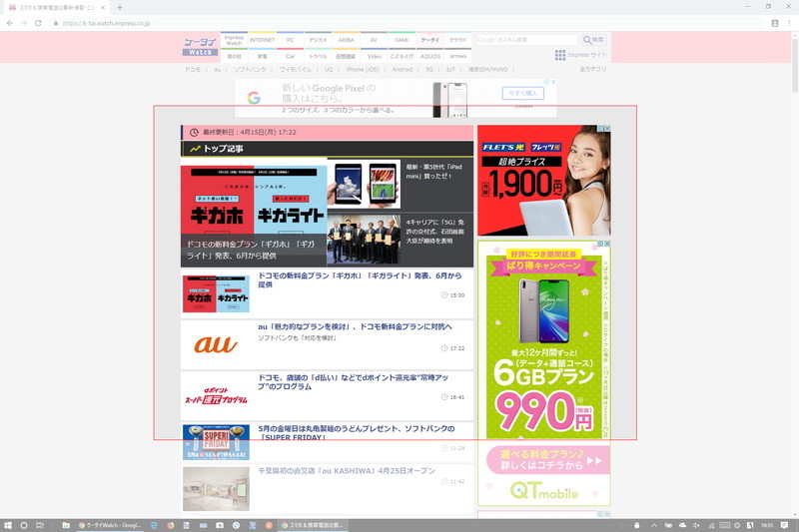Viewport: 799px width, 532px height.
Task: Click the ソフトバンク category link
Action: click(x=251, y=69)
